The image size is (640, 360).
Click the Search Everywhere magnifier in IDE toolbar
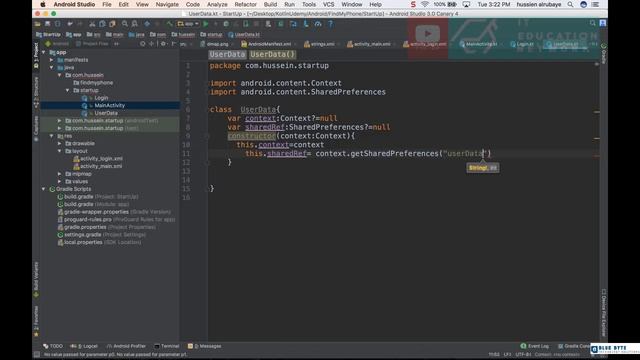[x=593, y=23]
